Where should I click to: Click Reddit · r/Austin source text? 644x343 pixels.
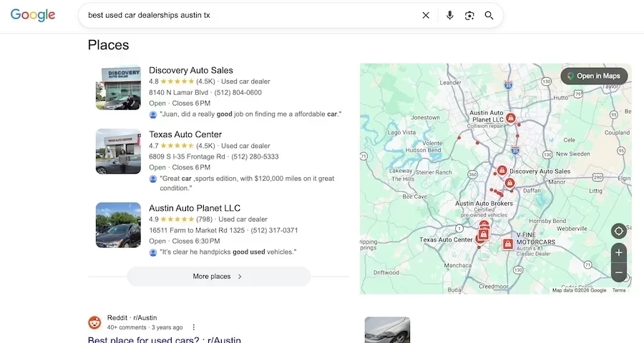132,317
